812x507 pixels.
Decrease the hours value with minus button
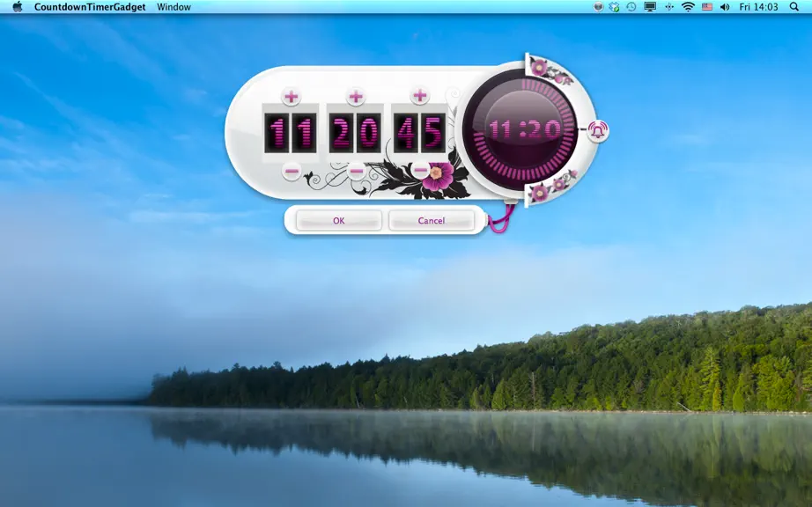(292, 171)
